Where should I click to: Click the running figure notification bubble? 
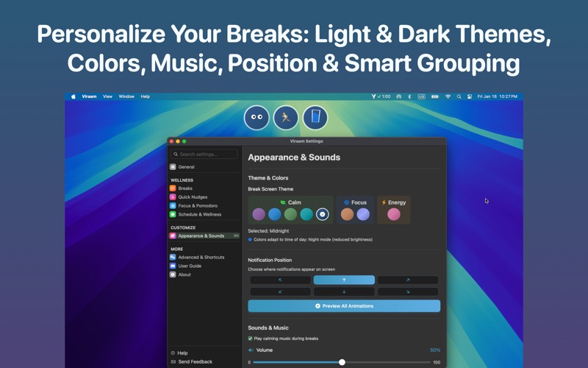pos(286,118)
